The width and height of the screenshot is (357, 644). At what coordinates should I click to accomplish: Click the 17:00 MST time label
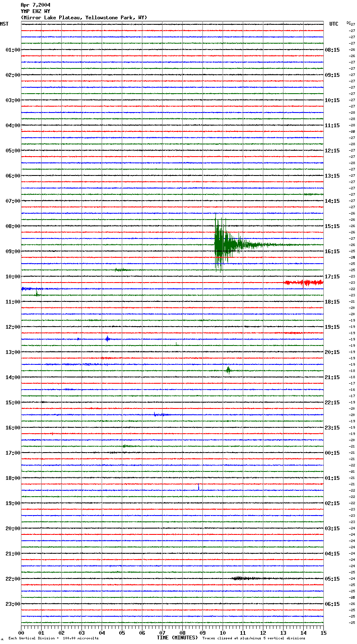point(13,453)
